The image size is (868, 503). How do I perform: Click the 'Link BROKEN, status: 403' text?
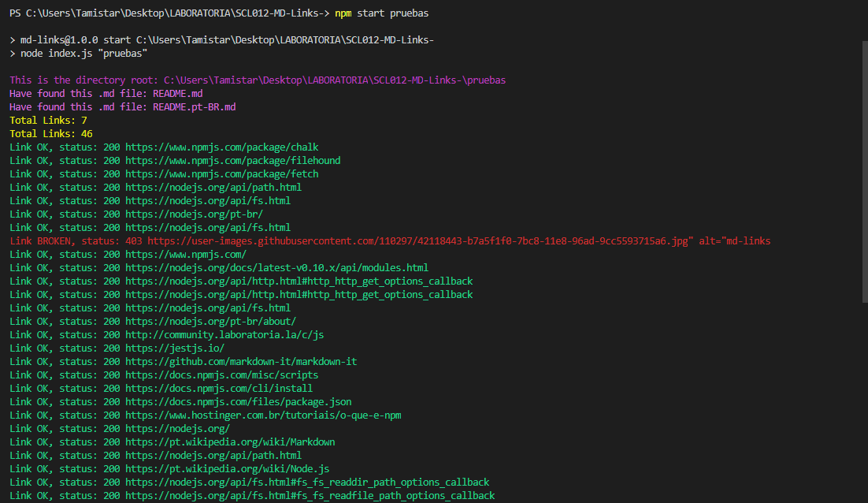[x=76, y=241]
